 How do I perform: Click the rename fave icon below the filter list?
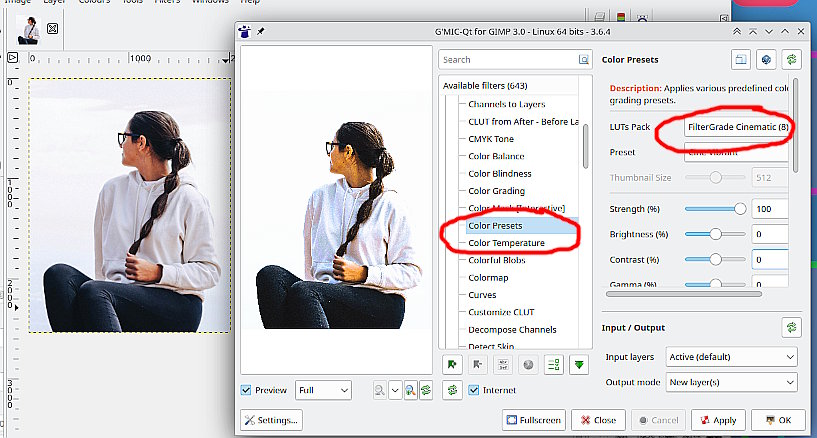click(x=503, y=365)
